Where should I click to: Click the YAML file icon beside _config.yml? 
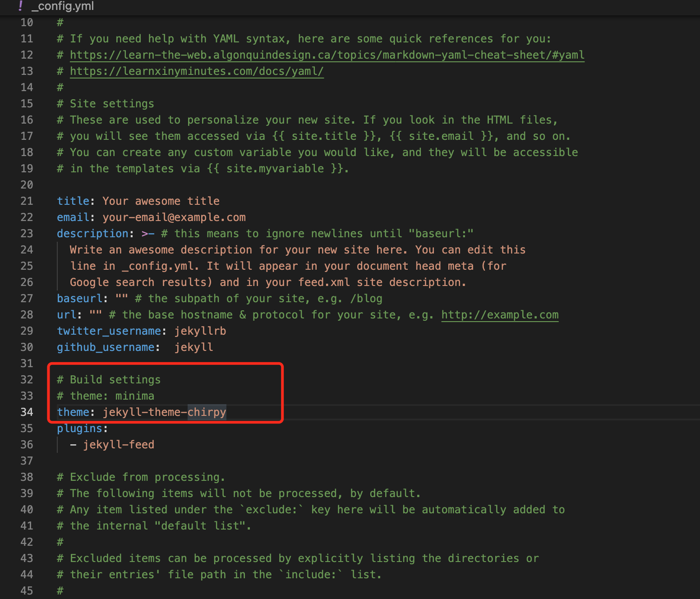pyautogui.click(x=21, y=6)
